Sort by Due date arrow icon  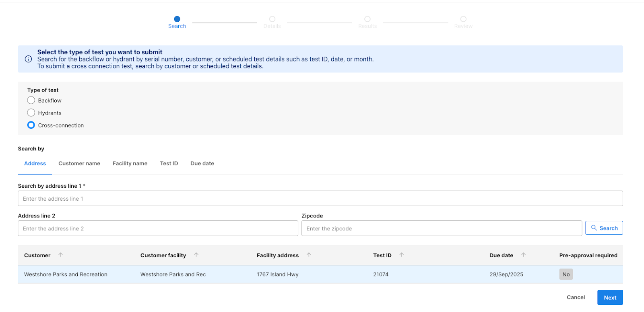523,255
